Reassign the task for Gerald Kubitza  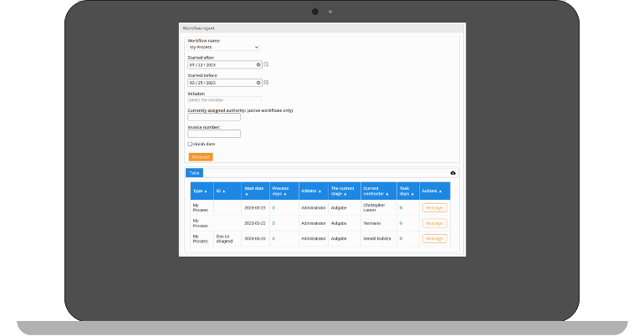[x=434, y=239]
